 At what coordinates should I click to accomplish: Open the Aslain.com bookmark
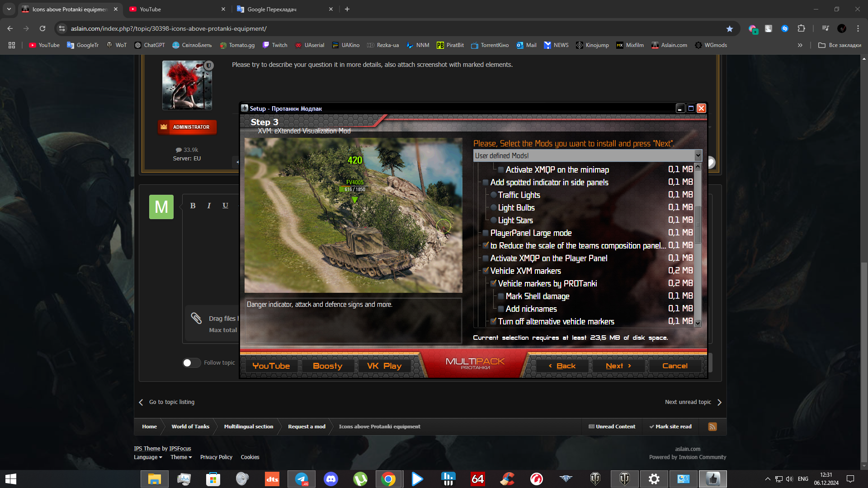coord(669,45)
